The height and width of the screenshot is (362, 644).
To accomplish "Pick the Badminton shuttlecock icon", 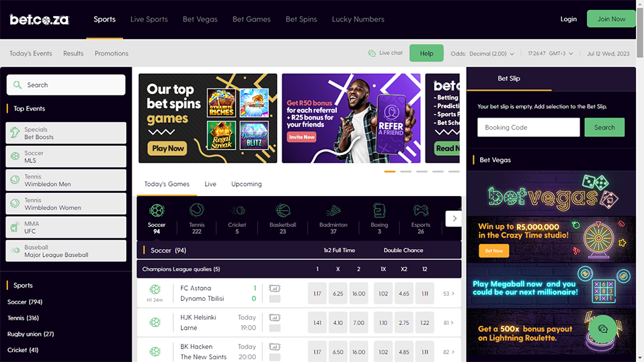I will click(x=333, y=211).
